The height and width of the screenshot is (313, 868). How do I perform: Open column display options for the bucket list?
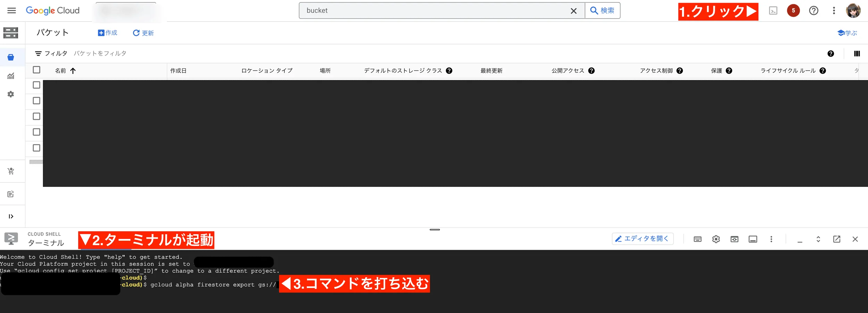point(857,53)
